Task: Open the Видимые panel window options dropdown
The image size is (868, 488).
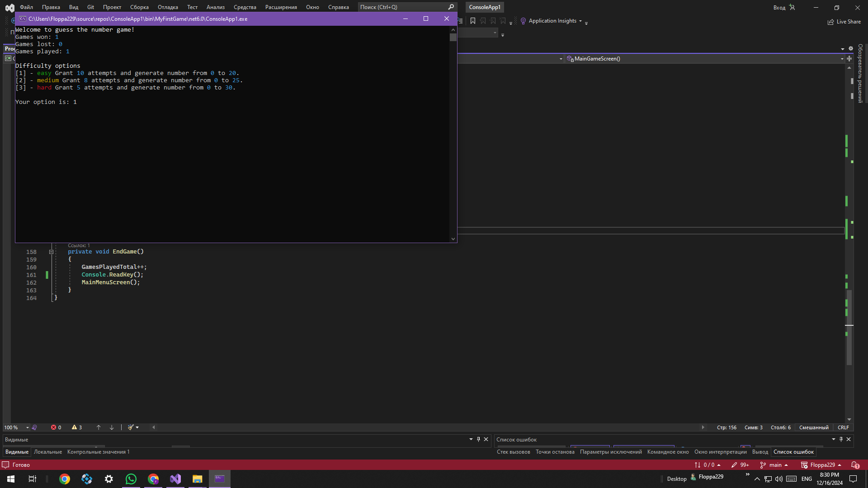Action: 471,439
